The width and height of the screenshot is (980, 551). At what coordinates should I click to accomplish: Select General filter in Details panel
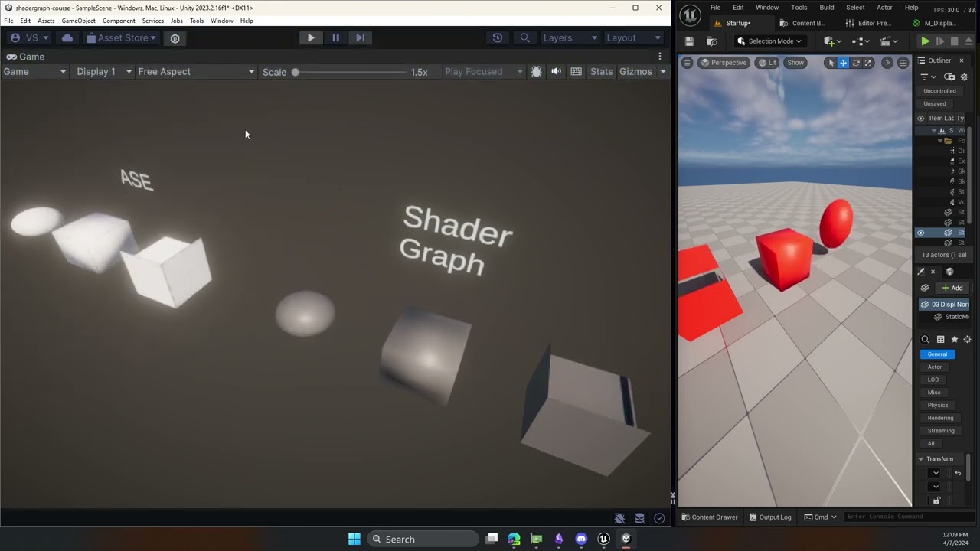(937, 354)
